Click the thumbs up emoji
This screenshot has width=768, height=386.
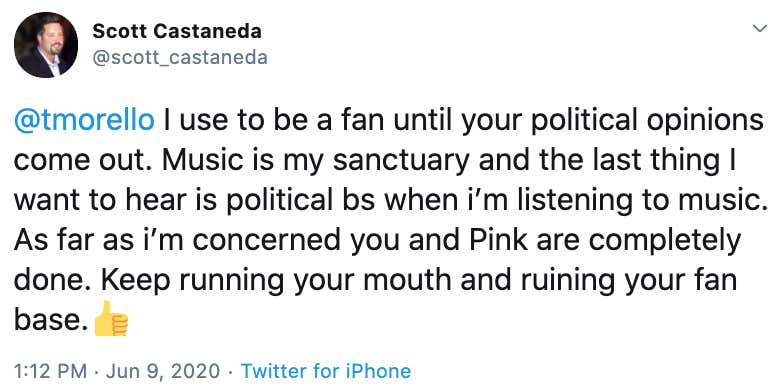pyautogui.click(x=111, y=318)
